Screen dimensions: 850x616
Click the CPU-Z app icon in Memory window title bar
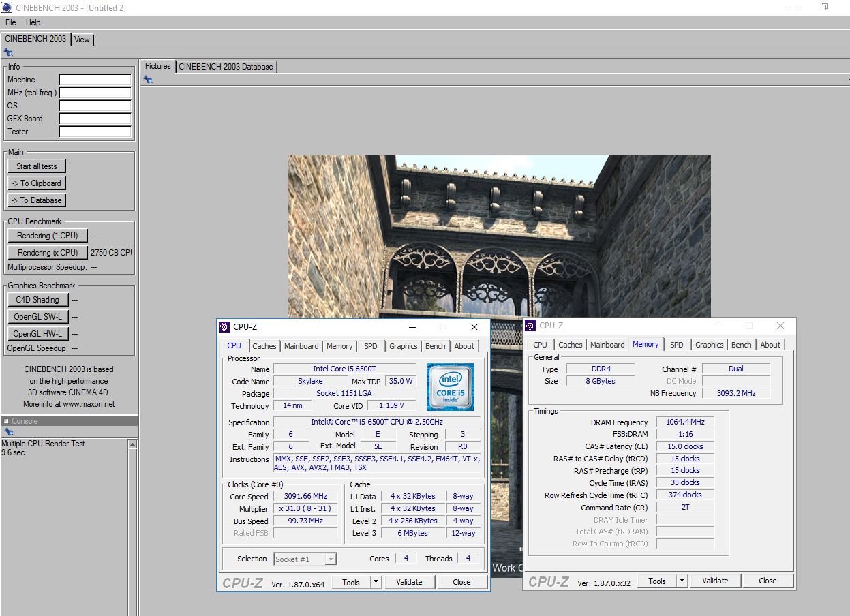point(530,326)
